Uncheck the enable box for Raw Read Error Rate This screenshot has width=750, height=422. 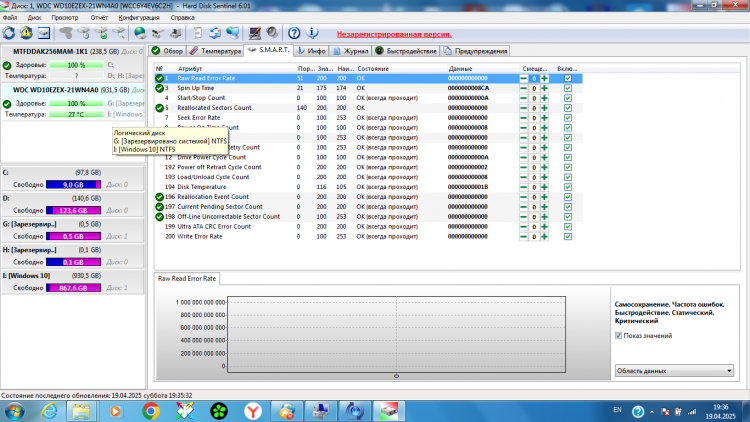[x=568, y=78]
